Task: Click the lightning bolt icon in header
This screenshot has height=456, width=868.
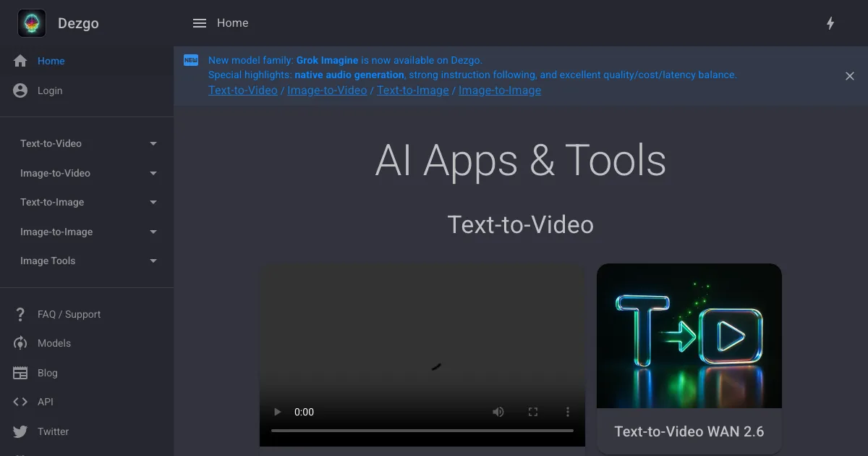Action: point(830,23)
